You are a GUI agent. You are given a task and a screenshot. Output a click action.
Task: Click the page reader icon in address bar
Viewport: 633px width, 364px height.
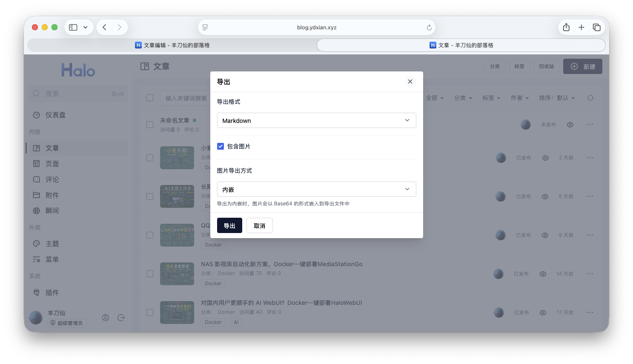click(205, 27)
